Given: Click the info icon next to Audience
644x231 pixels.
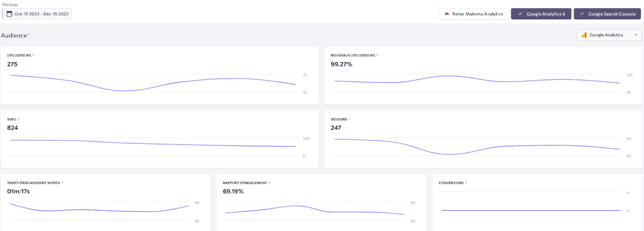Looking at the screenshot, I should click(28, 34).
